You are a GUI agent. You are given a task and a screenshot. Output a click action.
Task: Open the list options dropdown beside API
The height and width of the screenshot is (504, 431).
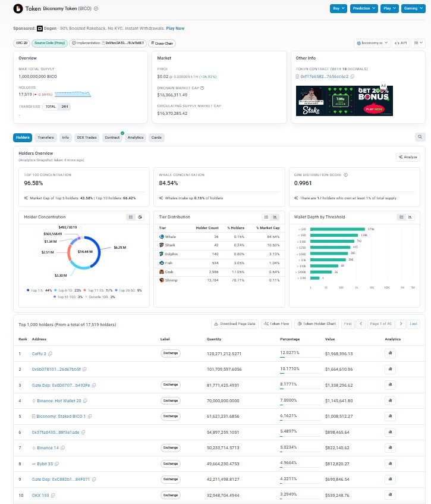(x=418, y=43)
